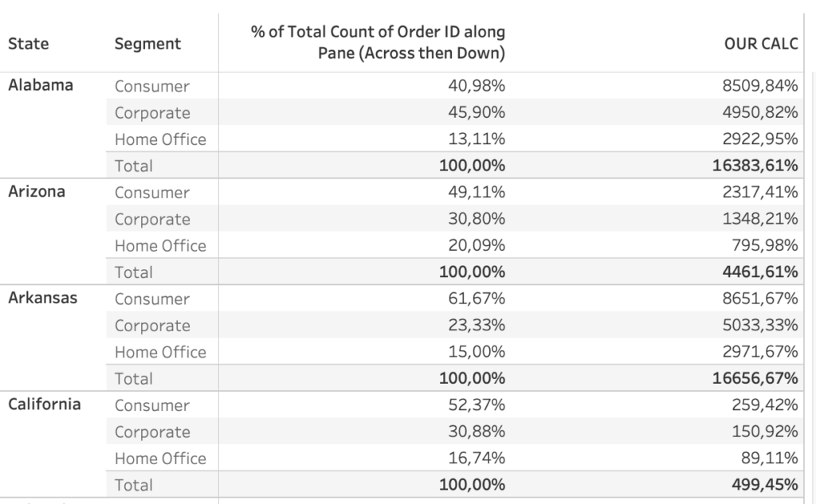Screen dimensions: 816x504
Task: Click Corporate segment under Arizona
Action: (152, 219)
